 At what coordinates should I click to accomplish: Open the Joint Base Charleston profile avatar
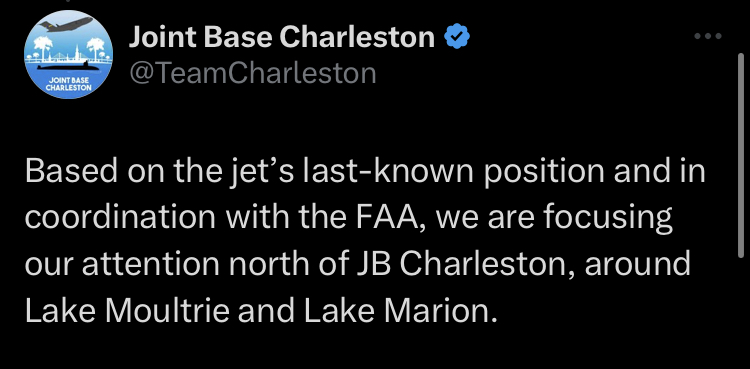coord(68,55)
